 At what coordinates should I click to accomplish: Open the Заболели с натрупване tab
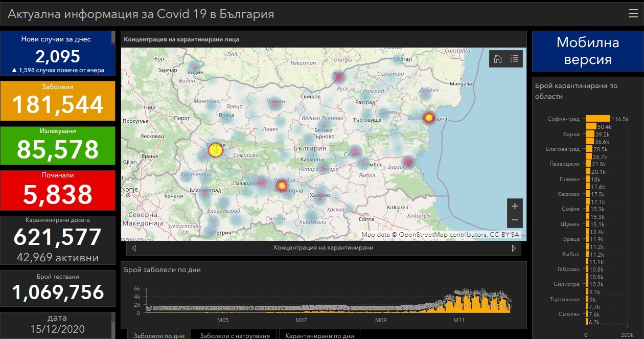coord(235,335)
